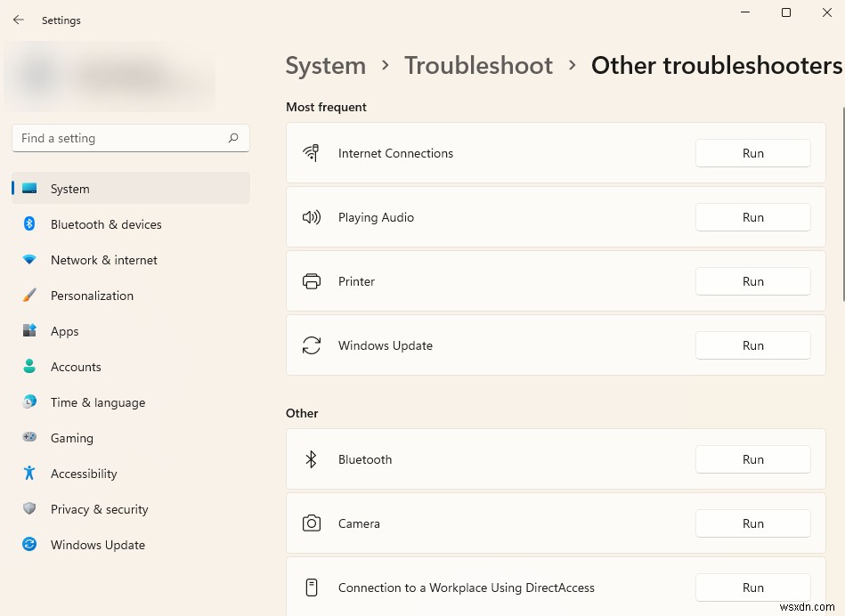This screenshot has height=616, width=845.
Task: Switch to Accounts settings
Action: coord(76,367)
